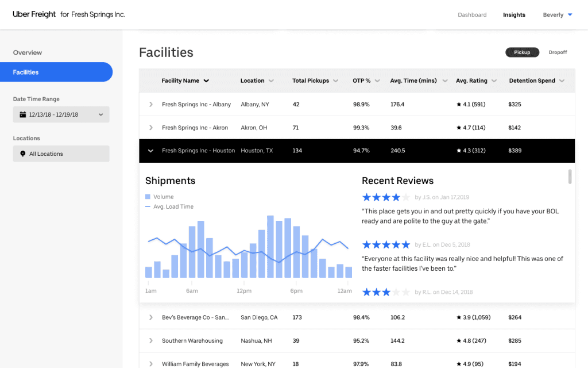Viewport: 588px width, 368px height.
Task: Click the star icon in Albany's rating
Action: tap(459, 105)
